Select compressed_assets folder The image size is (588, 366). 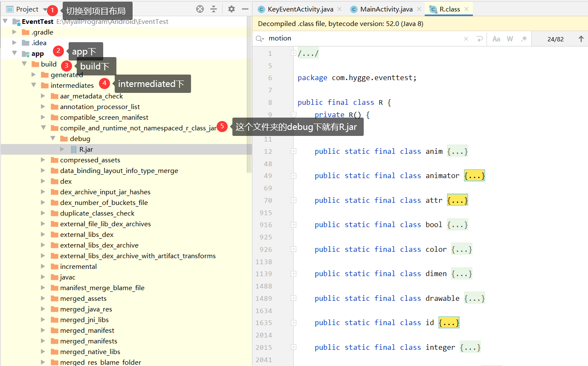pos(90,160)
